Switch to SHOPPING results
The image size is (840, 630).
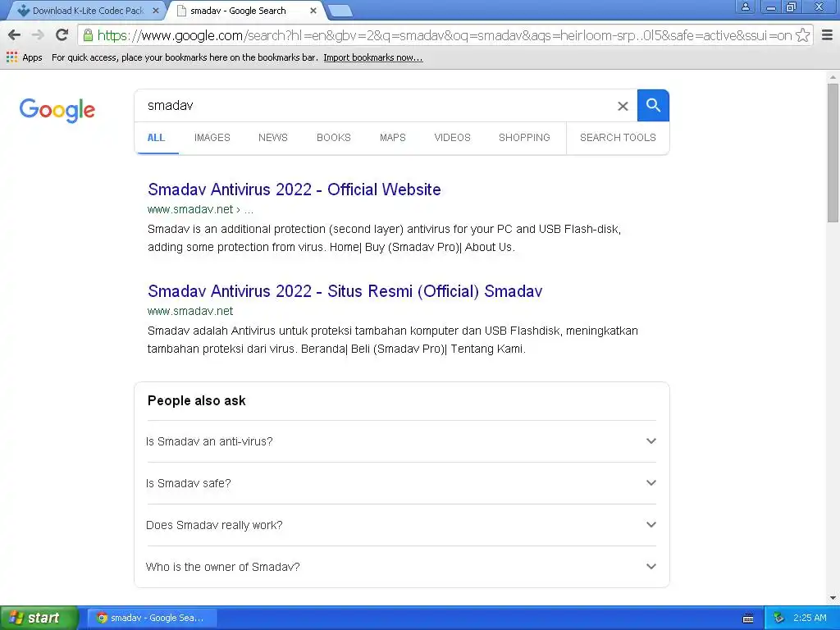coord(524,138)
